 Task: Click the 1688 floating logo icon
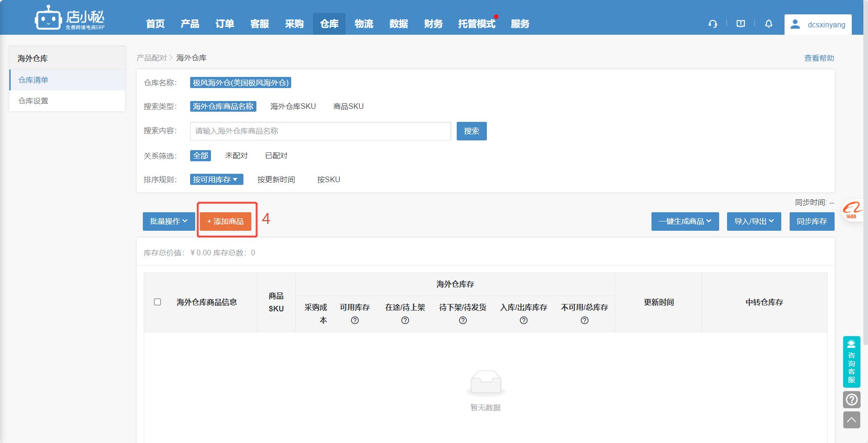coord(852,210)
